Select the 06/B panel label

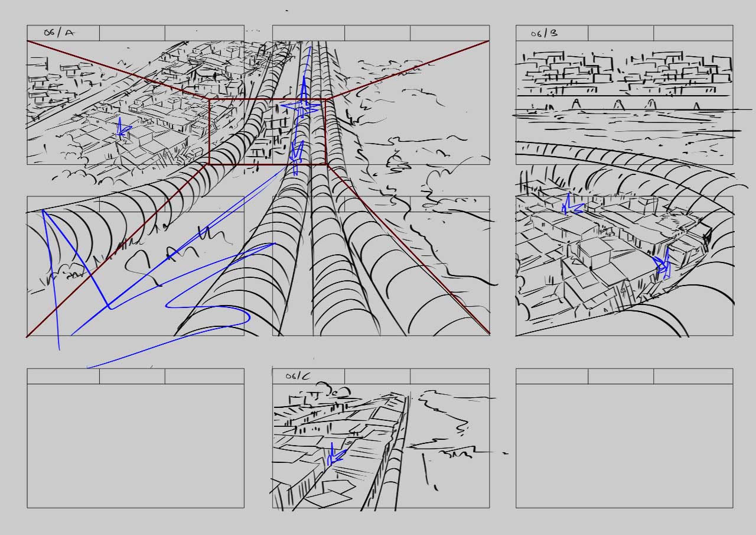pyautogui.click(x=544, y=33)
